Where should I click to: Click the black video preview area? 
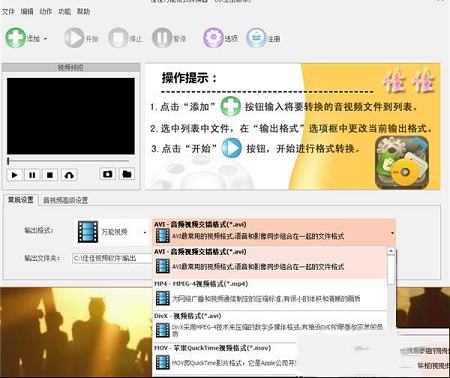[x=71, y=116]
